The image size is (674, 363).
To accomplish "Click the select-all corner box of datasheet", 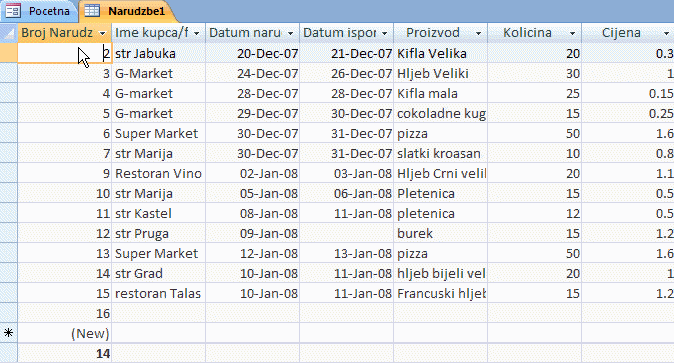I will pos(9,33).
